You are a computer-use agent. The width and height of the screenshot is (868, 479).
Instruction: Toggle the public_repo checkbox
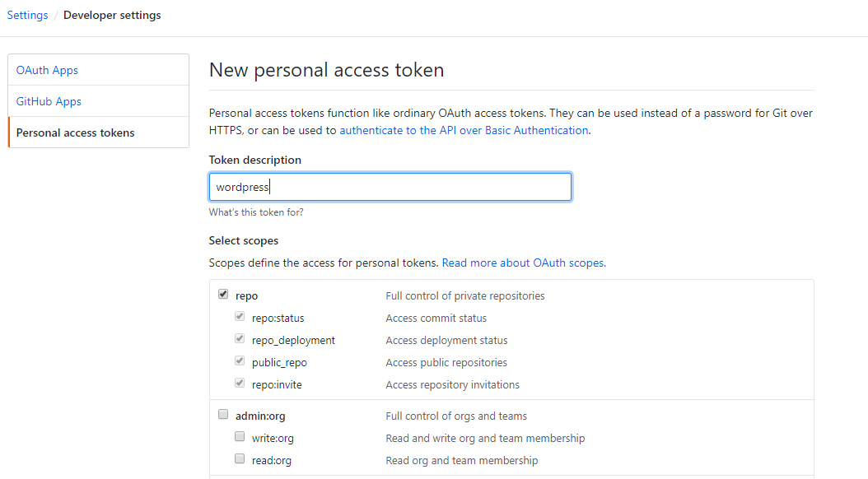pyautogui.click(x=240, y=361)
